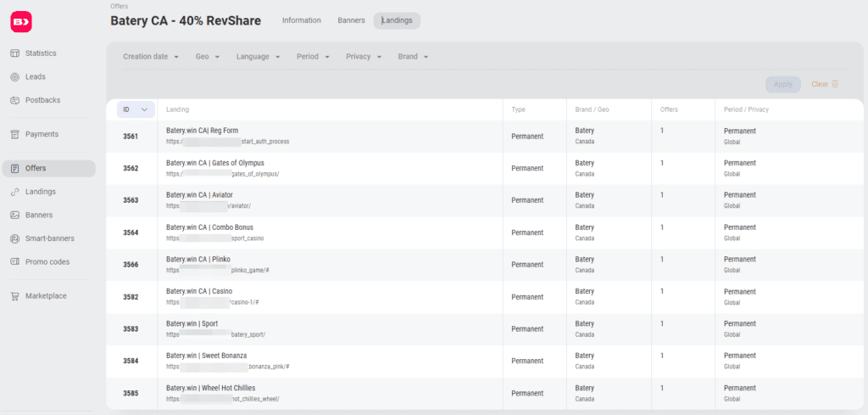
Task: Click the batery_sport landing URL
Action: (216, 334)
